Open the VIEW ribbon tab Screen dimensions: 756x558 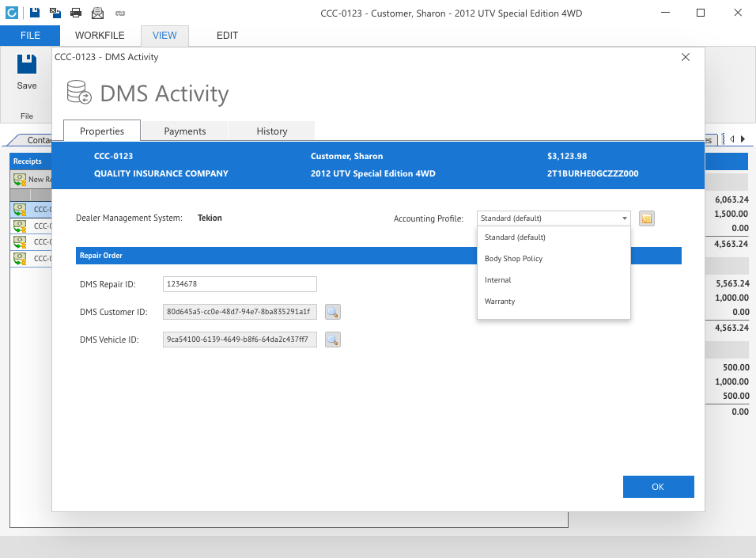[164, 36]
